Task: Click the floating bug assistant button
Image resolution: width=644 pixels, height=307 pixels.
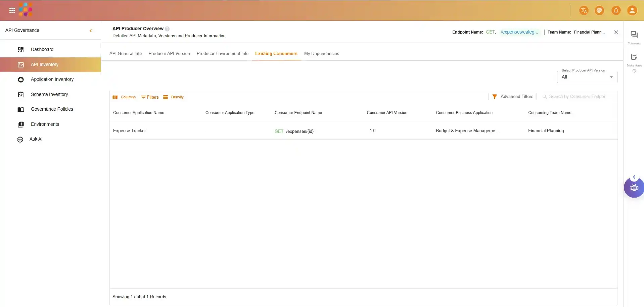Action: (634, 188)
